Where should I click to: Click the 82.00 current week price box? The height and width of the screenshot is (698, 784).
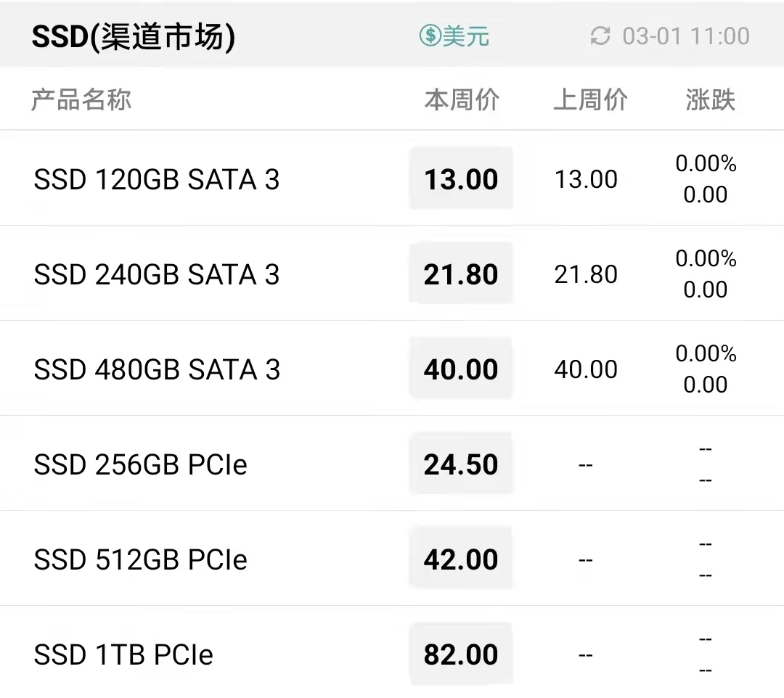(461, 654)
